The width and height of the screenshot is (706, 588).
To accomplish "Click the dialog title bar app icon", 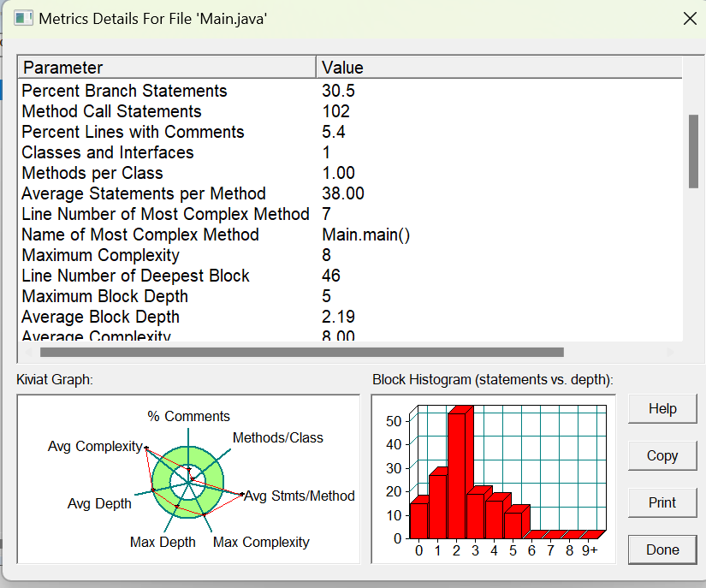I will [x=23, y=19].
